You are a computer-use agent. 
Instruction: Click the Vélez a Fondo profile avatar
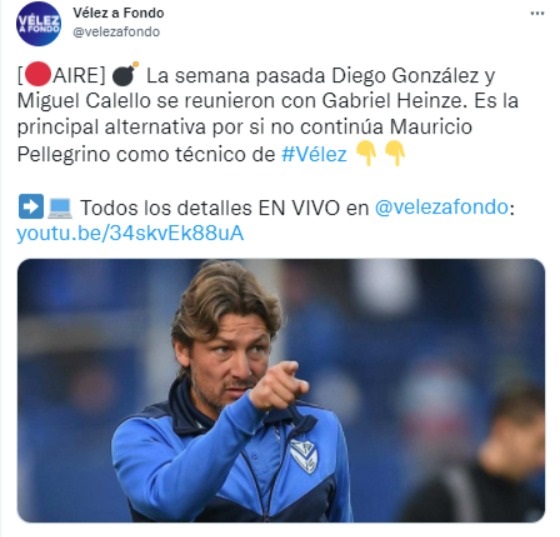pos(39,24)
